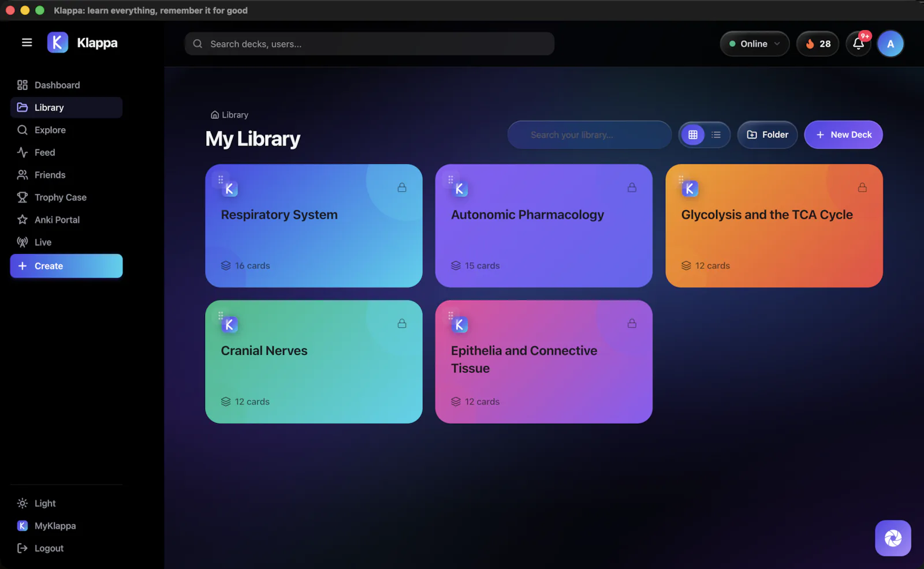Screen dimensions: 924x569
Task: Click the K badge on Cranial Nerves deck
Action: tap(230, 325)
